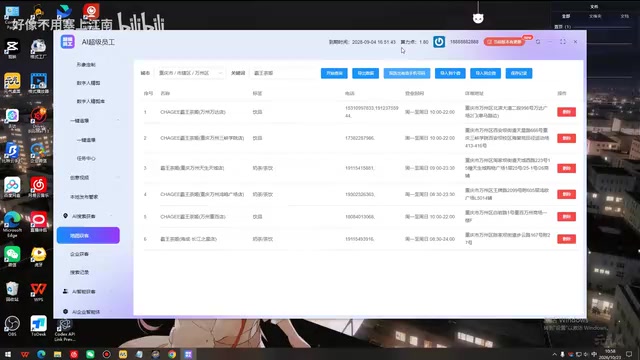Open the CapCut 剪映 desktop icon
640x360 pixels.
coord(12,49)
